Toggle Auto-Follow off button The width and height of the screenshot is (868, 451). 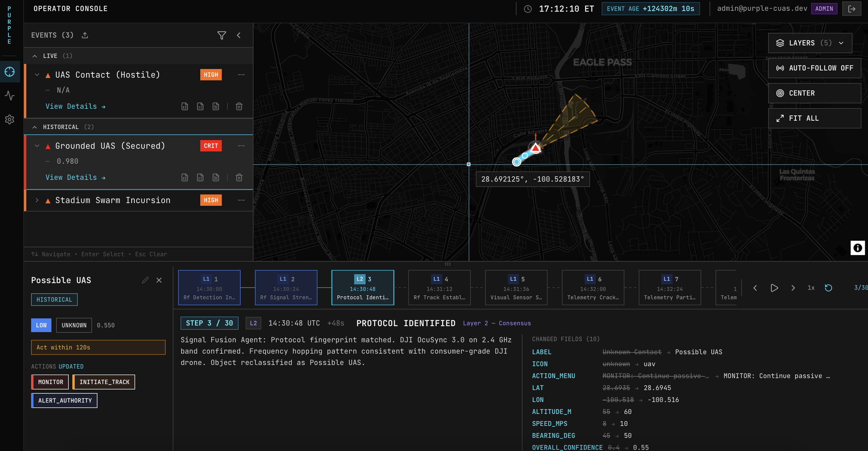tap(815, 68)
